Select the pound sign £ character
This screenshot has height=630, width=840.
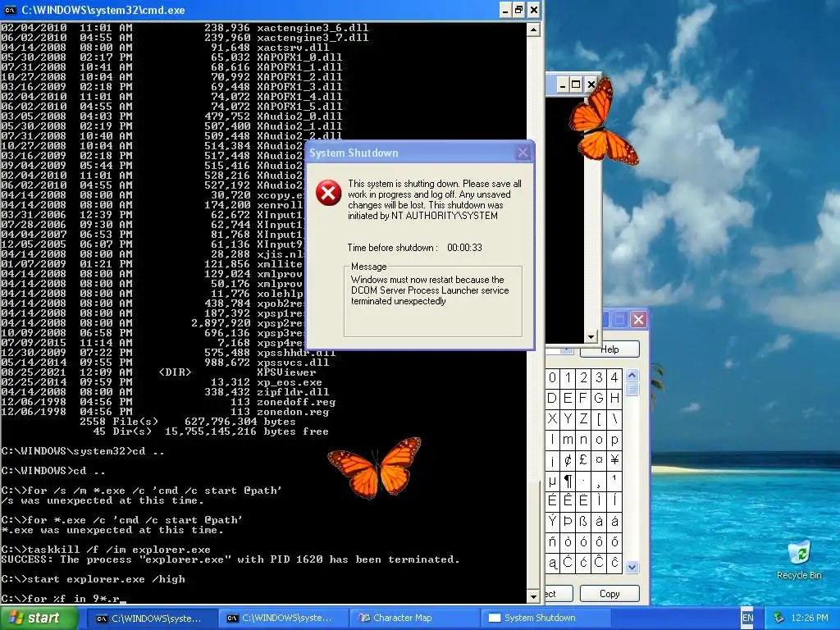coord(583,459)
